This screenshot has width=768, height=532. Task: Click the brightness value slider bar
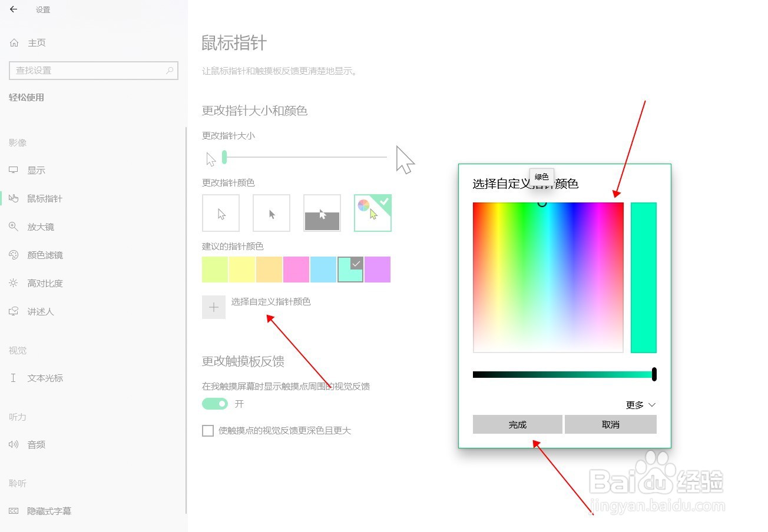(x=564, y=374)
